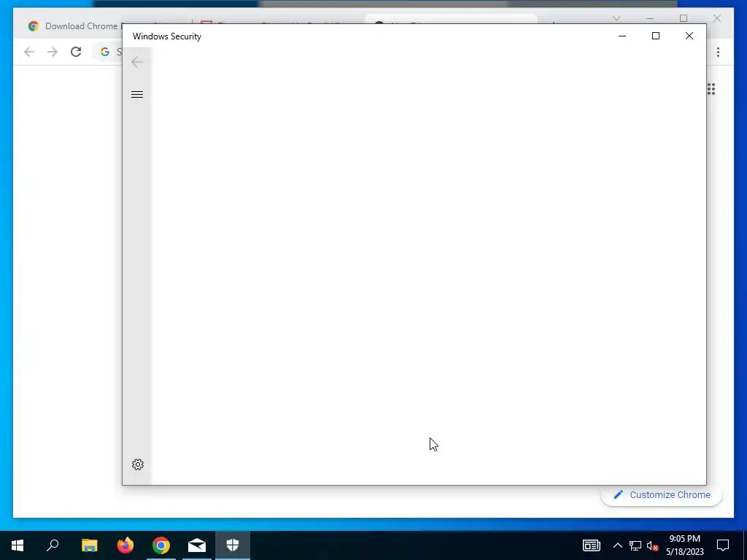Open the clock showing 9:05 PM
Screen dimensions: 747x560
[x=684, y=545]
